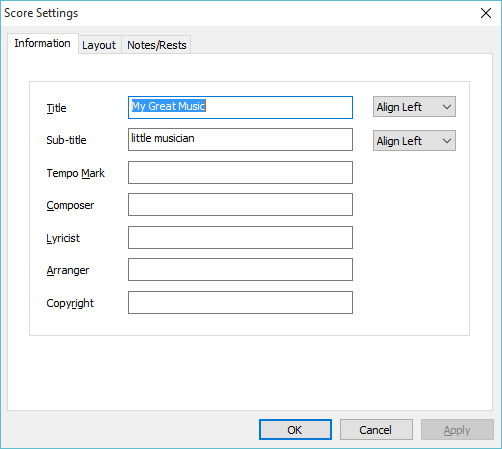
Task: Click the Copyright label
Action: tap(70, 303)
